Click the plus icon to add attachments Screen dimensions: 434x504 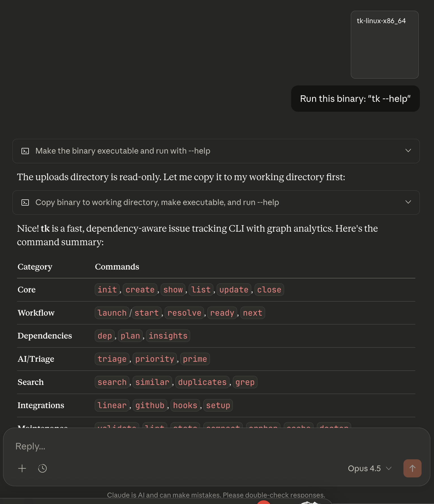(22, 468)
